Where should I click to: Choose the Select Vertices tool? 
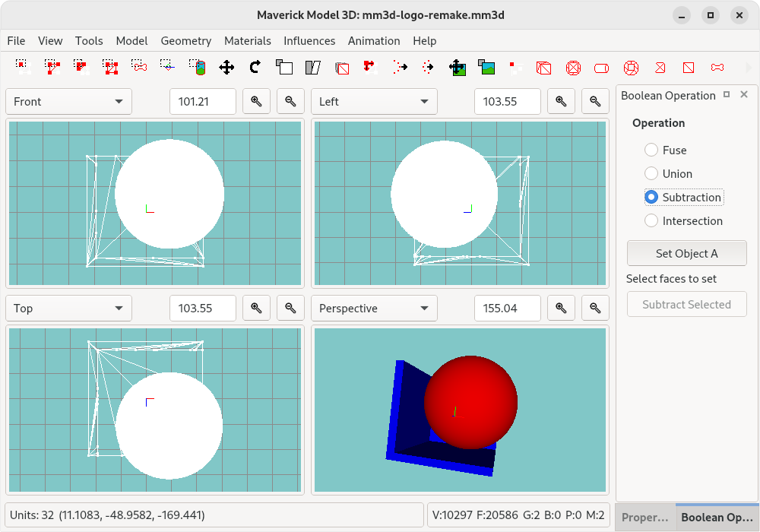coord(23,68)
